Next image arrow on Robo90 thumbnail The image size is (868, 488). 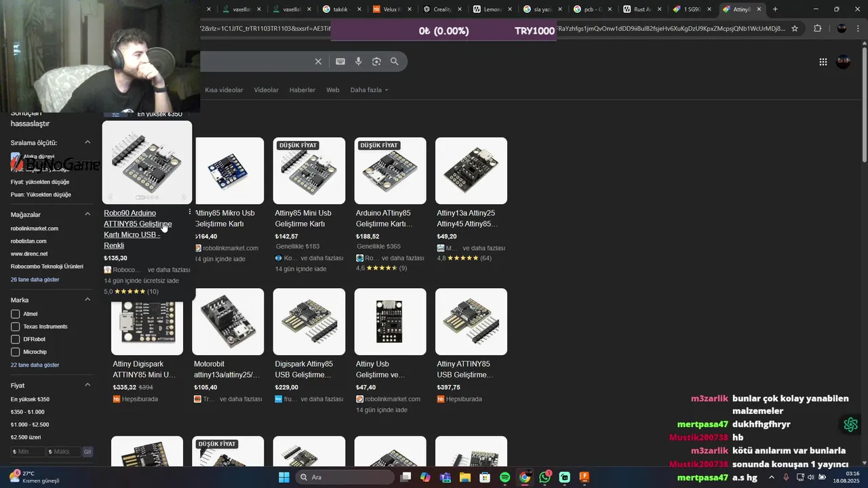(x=183, y=197)
